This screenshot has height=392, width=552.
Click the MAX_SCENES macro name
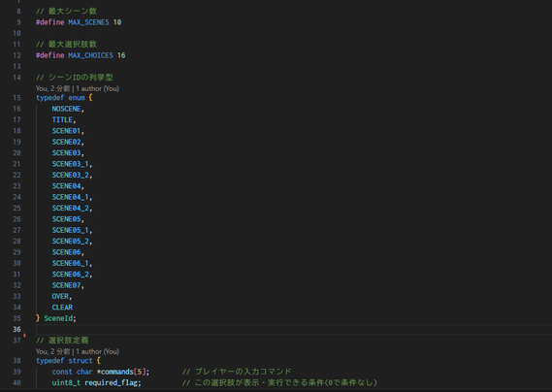click(x=88, y=22)
